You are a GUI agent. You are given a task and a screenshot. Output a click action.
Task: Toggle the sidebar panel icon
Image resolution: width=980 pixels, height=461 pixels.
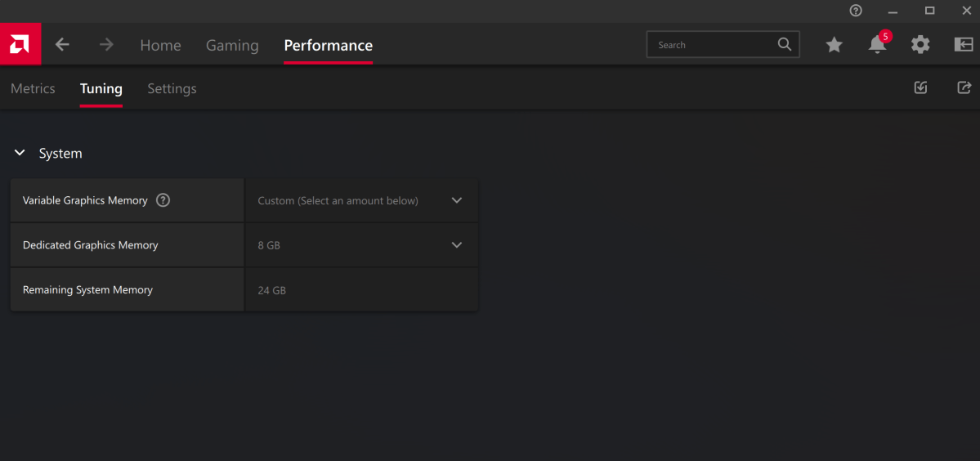coord(963,44)
